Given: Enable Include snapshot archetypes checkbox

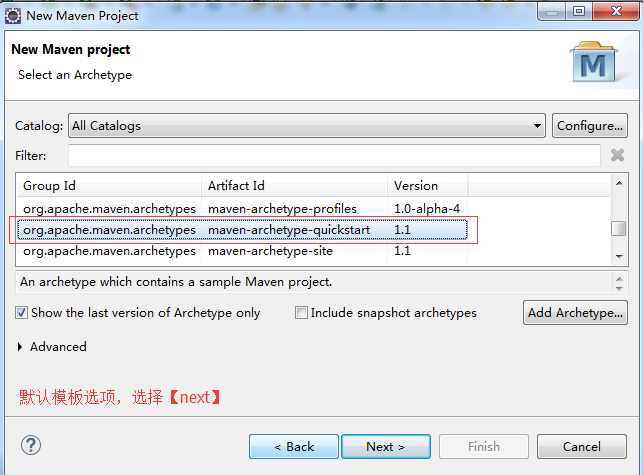Looking at the screenshot, I should pyautogui.click(x=301, y=313).
